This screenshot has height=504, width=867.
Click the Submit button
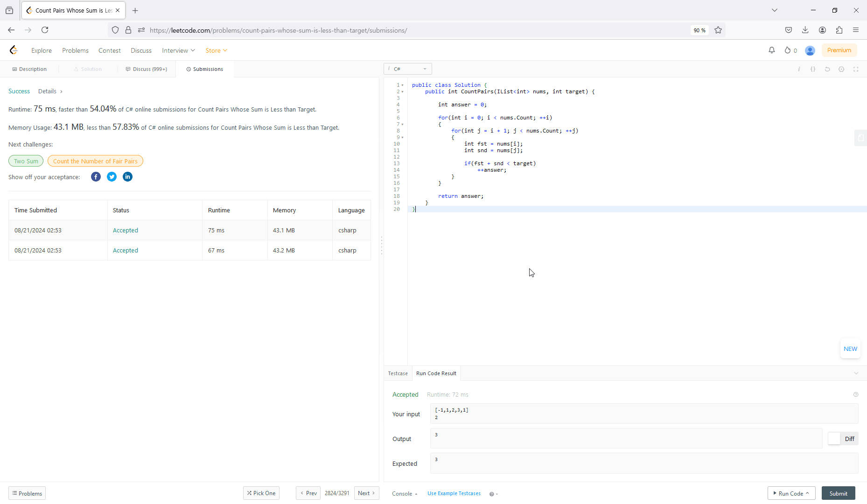click(x=839, y=493)
